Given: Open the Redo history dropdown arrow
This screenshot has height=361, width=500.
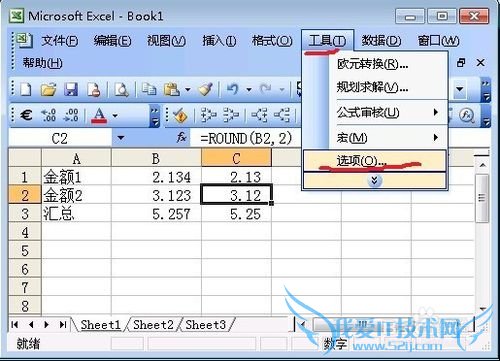Looking at the screenshot, I should pos(282,89).
